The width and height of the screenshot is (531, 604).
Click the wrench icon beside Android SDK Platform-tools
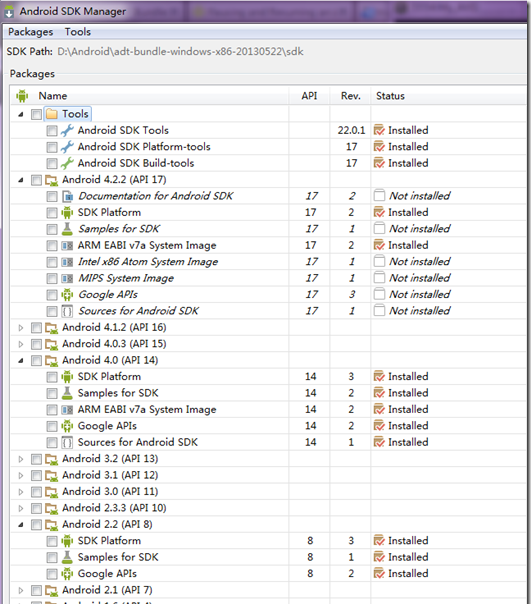point(67,147)
